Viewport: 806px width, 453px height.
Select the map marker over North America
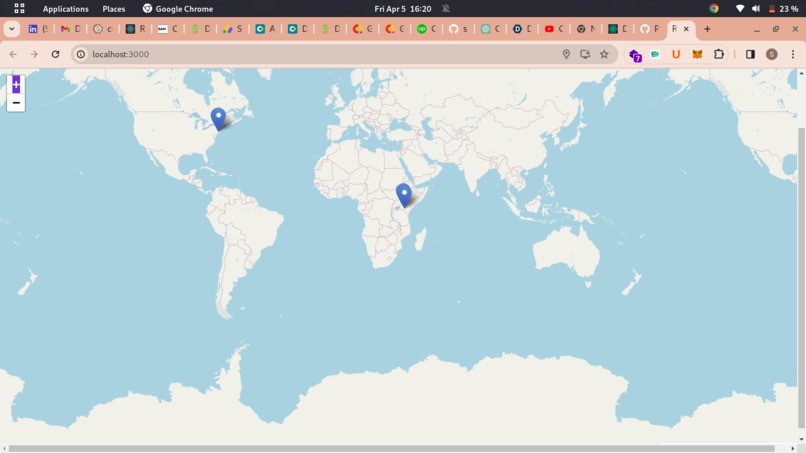coord(218,119)
